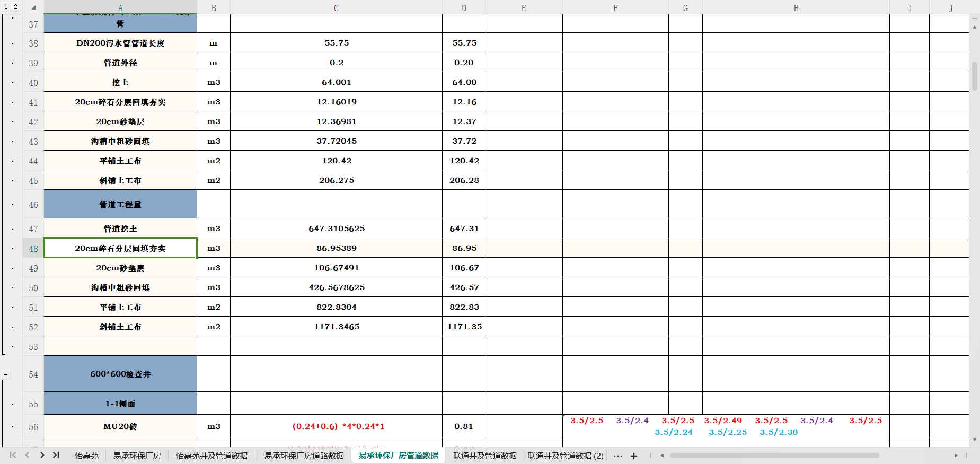
Task: Select column H header
Action: [796, 7]
